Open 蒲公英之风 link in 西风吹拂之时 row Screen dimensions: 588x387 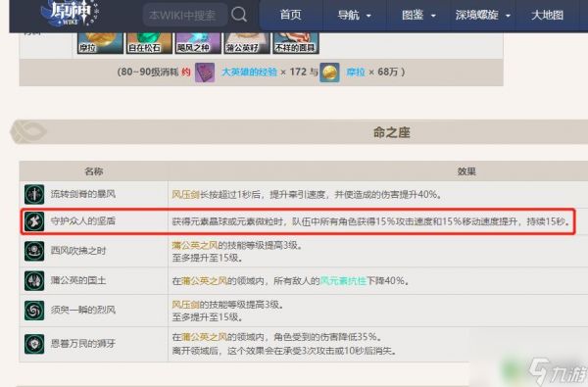[x=195, y=245]
